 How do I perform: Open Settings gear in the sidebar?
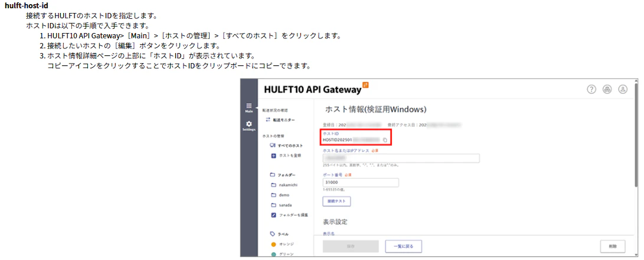pyautogui.click(x=249, y=125)
